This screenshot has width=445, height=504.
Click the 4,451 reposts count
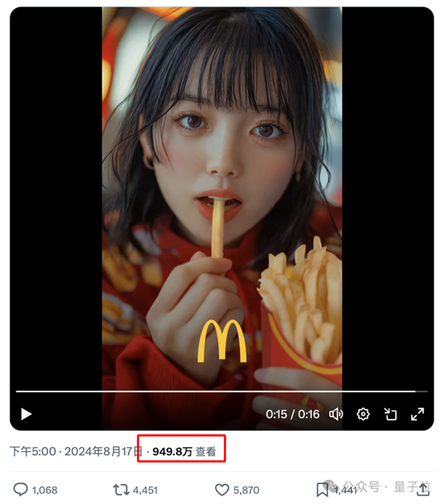tap(145, 490)
